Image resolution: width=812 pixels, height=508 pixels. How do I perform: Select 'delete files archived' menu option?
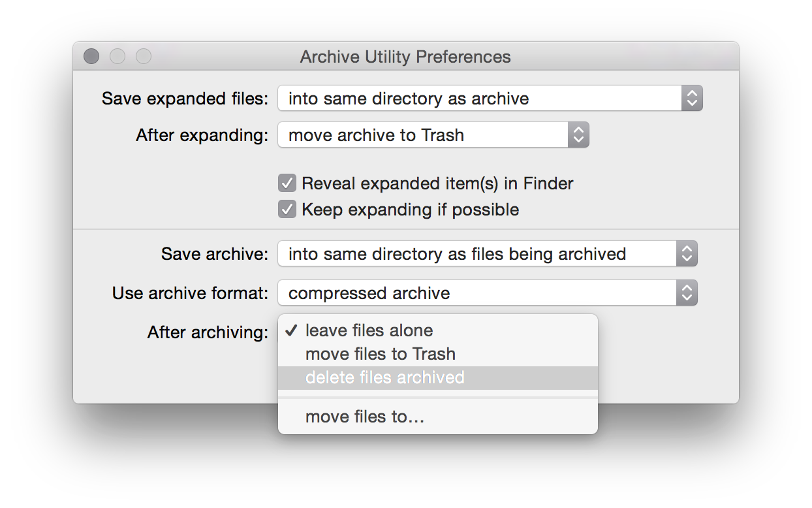(438, 377)
